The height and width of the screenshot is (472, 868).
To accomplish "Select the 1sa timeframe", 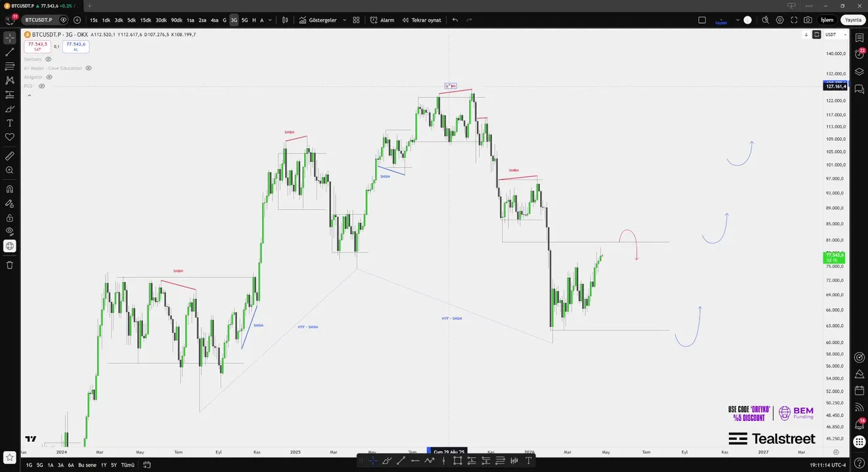I will pyautogui.click(x=190, y=20).
